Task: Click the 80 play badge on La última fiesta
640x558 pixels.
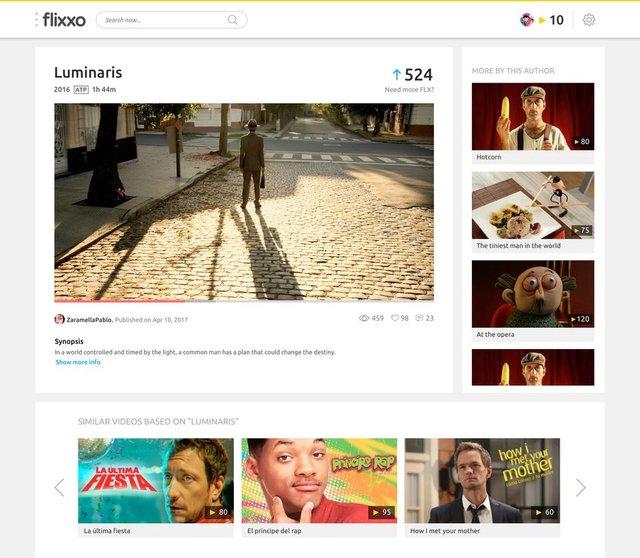Action: [218, 512]
